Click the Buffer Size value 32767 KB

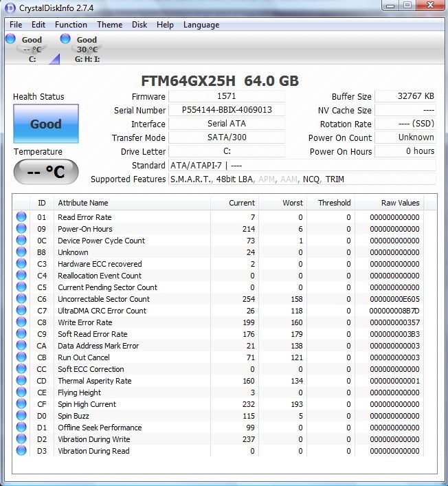click(405, 96)
